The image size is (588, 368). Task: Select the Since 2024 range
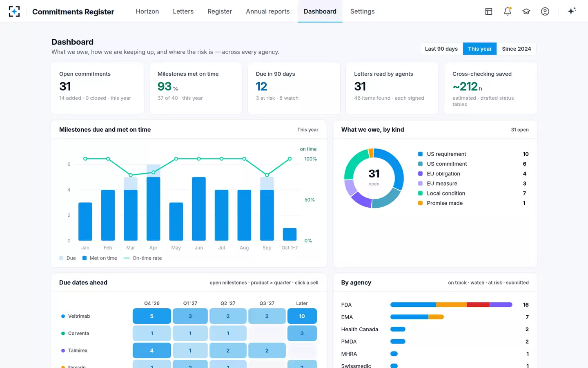517,49
